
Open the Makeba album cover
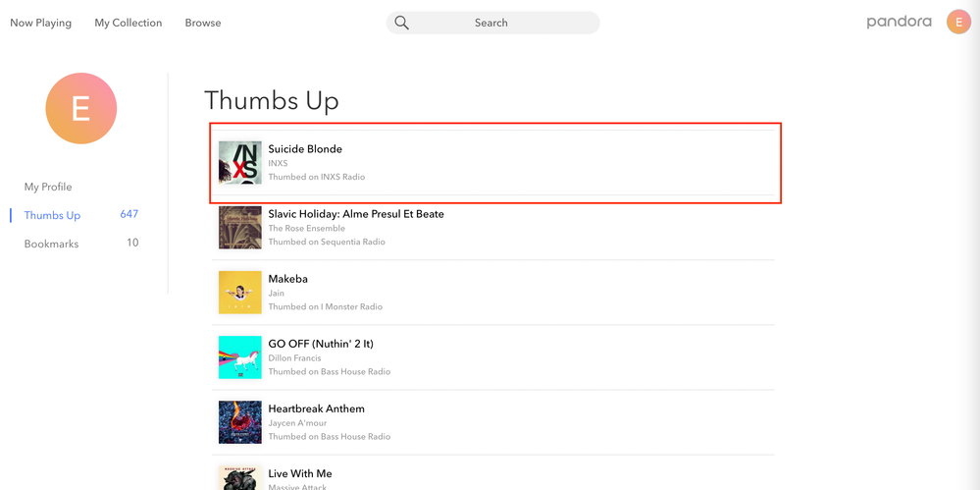pyautogui.click(x=240, y=292)
